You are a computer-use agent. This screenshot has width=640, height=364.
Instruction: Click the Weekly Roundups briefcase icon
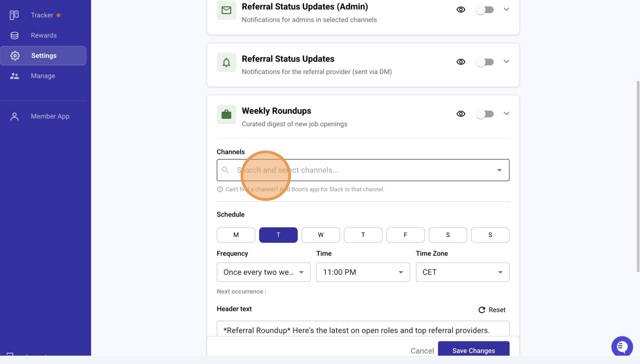click(227, 114)
